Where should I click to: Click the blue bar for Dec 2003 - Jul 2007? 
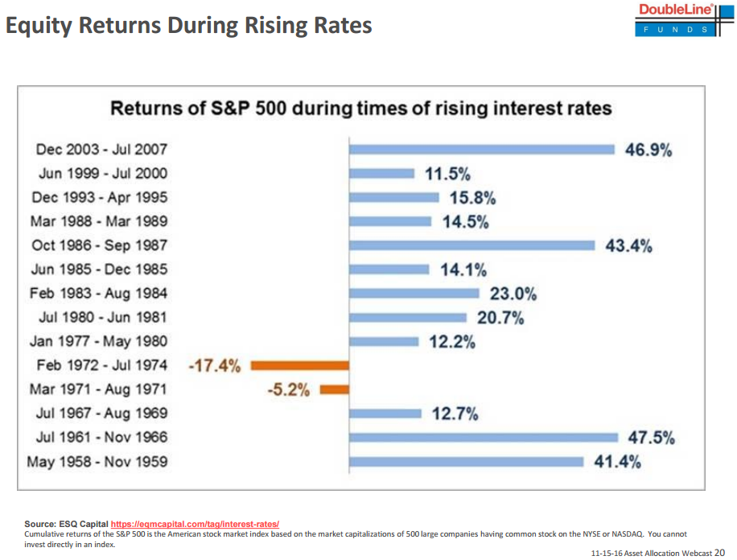point(482,149)
